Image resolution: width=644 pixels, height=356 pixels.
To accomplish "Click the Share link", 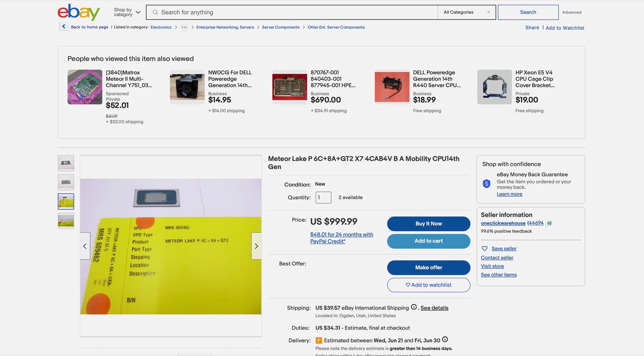I will tap(532, 27).
